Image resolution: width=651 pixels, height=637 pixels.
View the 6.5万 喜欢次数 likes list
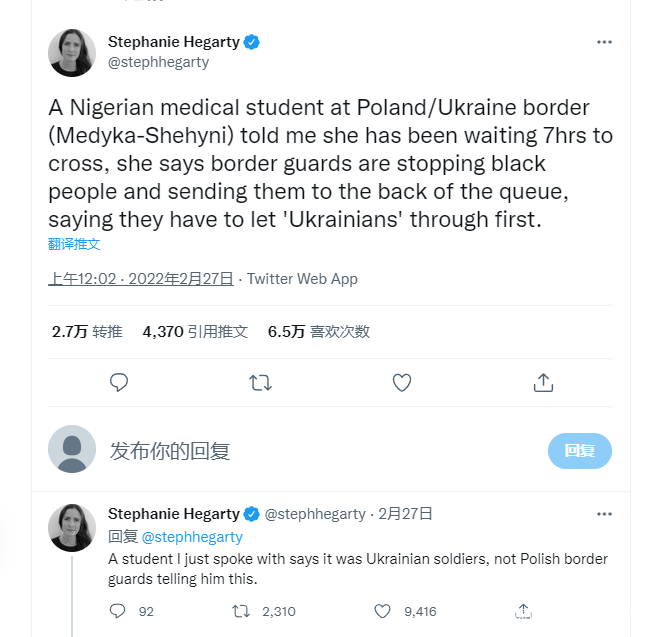(x=318, y=331)
